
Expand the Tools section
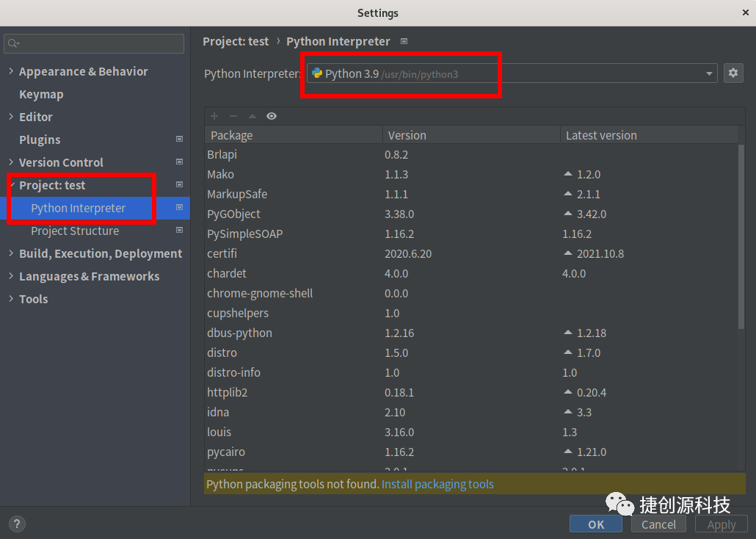click(11, 298)
